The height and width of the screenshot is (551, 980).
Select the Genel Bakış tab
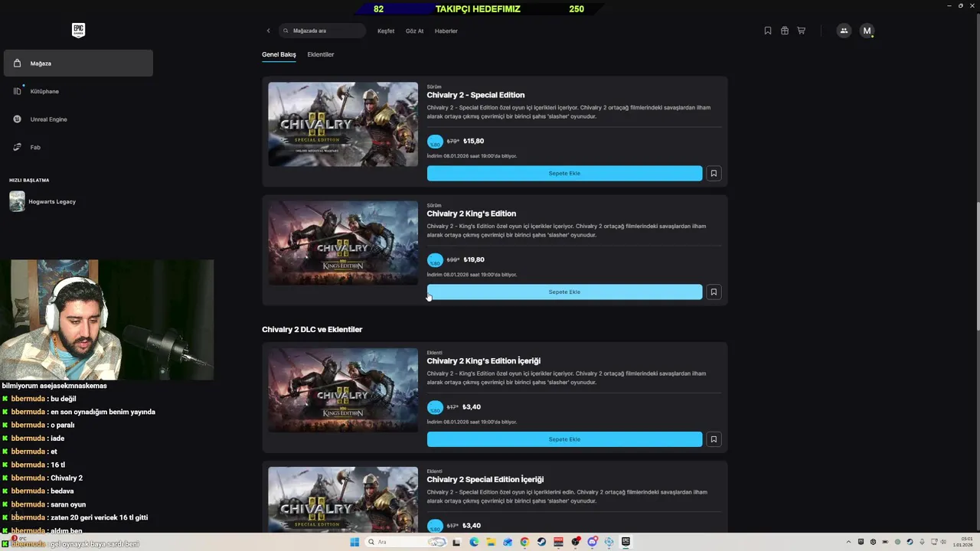[x=279, y=54]
